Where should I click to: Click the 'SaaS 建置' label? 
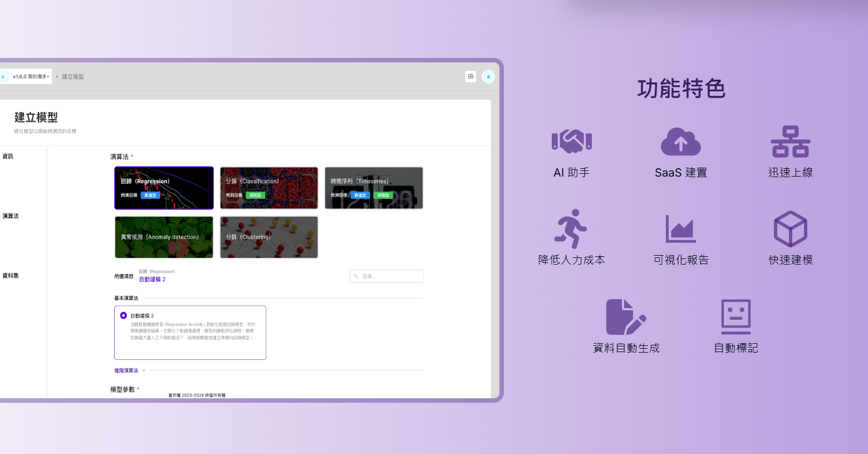(x=680, y=173)
